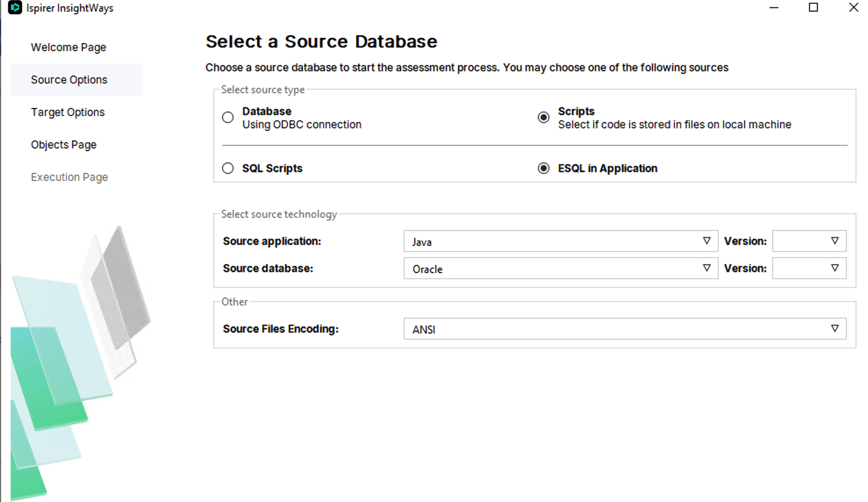868x502 pixels.
Task: Go to the Welcome Page step
Action: coord(68,47)
